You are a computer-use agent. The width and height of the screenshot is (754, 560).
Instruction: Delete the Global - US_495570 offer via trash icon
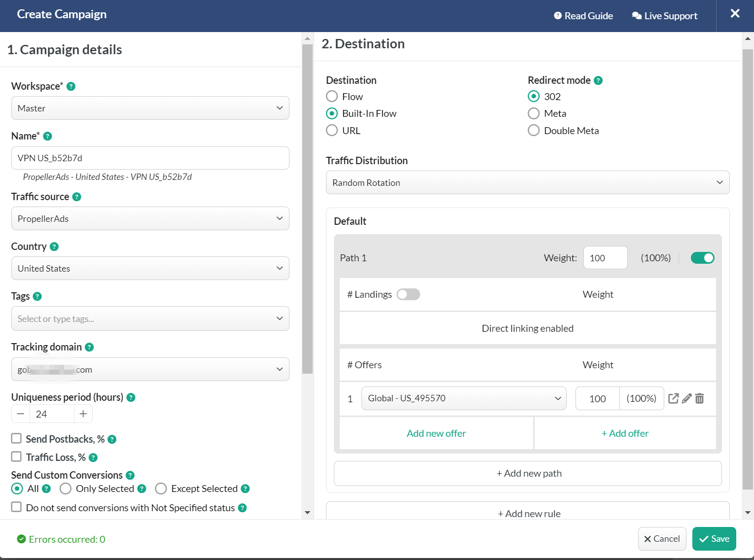coord(700,398)
